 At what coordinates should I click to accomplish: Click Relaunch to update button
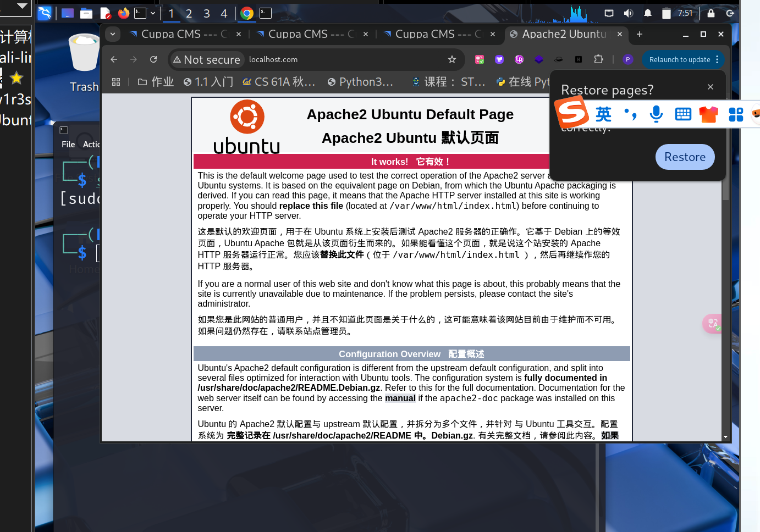point(680,59)
